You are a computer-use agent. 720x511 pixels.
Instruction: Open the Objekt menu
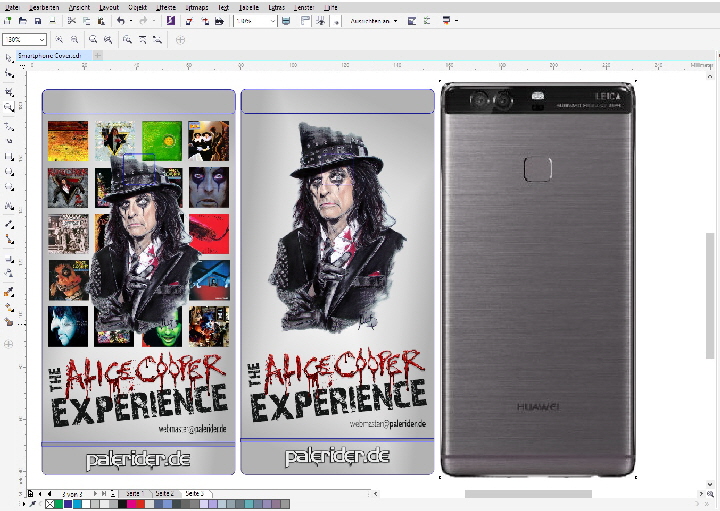click(x=137, y=7)
